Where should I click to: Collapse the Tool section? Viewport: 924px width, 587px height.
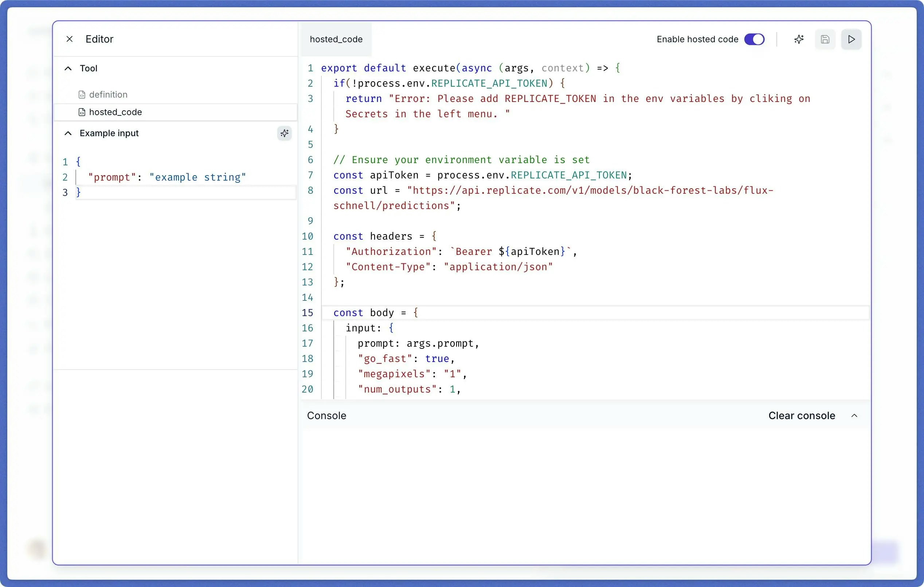68,68
